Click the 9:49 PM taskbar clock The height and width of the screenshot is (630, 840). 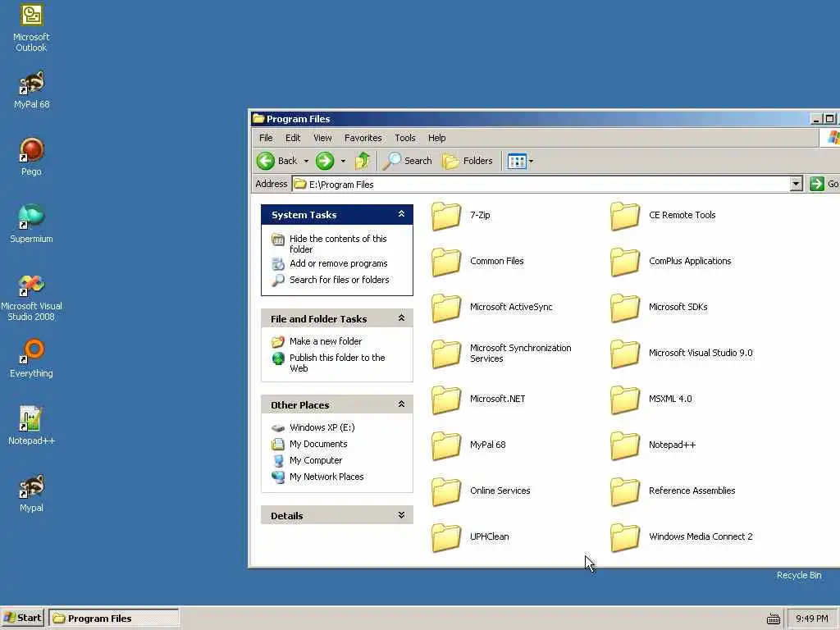[811, 619]
